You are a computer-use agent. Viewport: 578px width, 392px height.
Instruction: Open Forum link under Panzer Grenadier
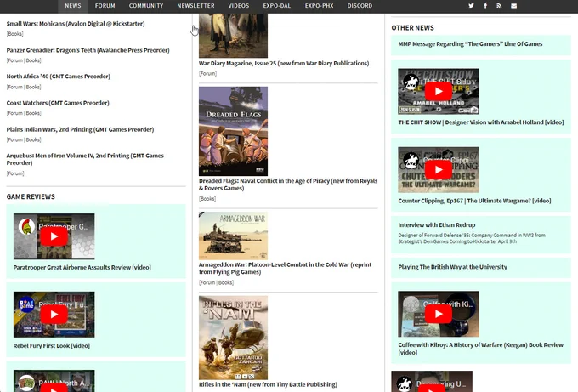tap(15, 60)
